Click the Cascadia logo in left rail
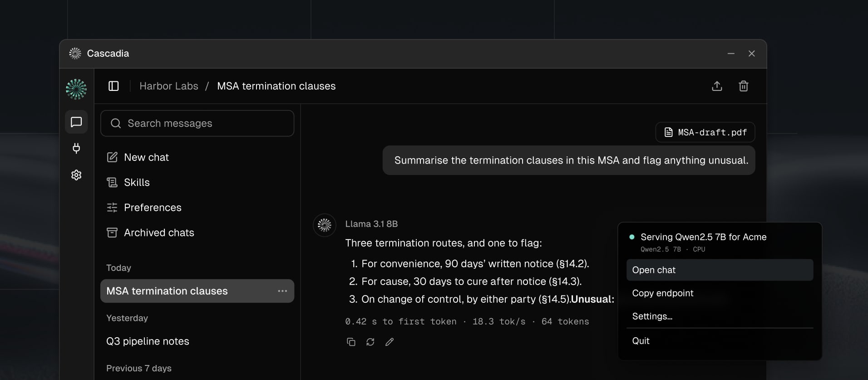868x380 pixels. (76, 89)
